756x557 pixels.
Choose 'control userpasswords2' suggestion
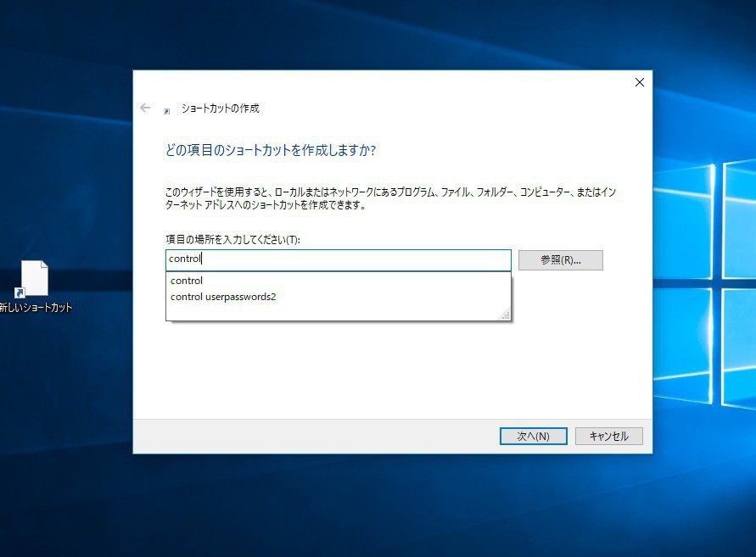point(338,297)
